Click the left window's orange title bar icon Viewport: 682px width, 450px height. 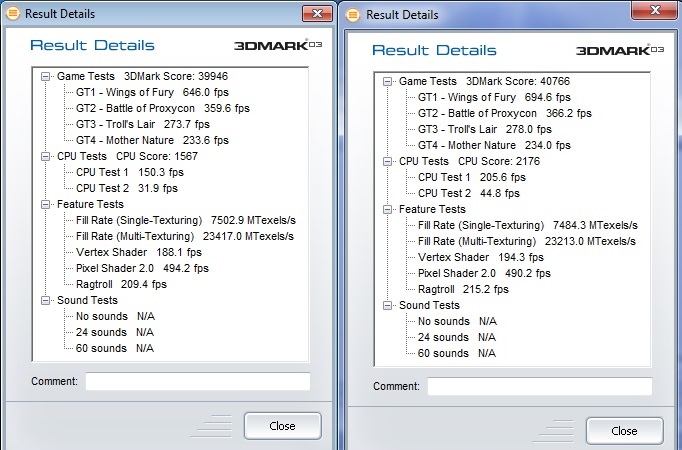tap(13, 13)
